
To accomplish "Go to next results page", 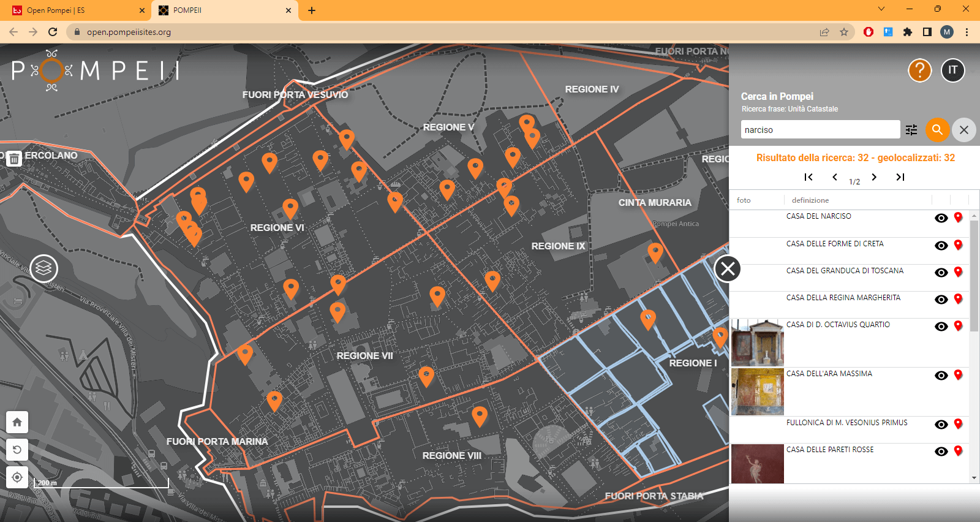I will [874, 177].
